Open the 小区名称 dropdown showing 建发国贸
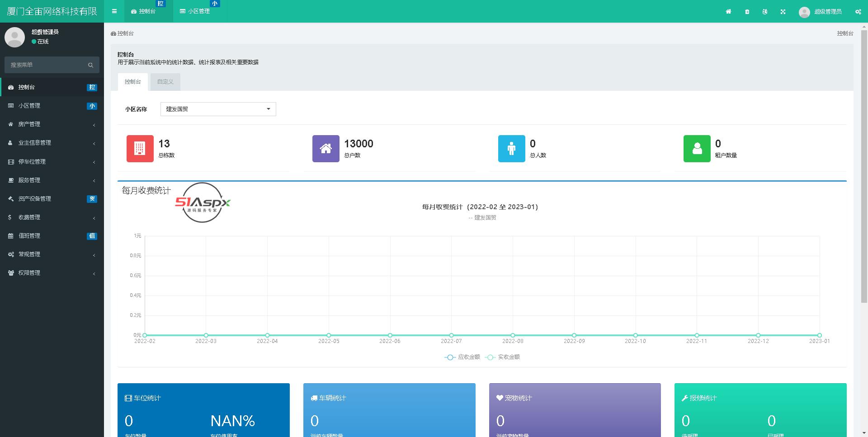Viewport: 868px width, 437px height. (218, 109)
